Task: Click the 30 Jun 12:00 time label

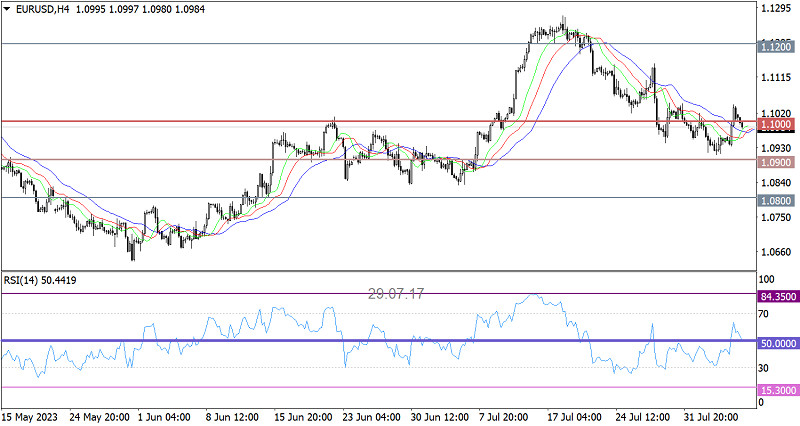Action: click(x=436, y=415)
